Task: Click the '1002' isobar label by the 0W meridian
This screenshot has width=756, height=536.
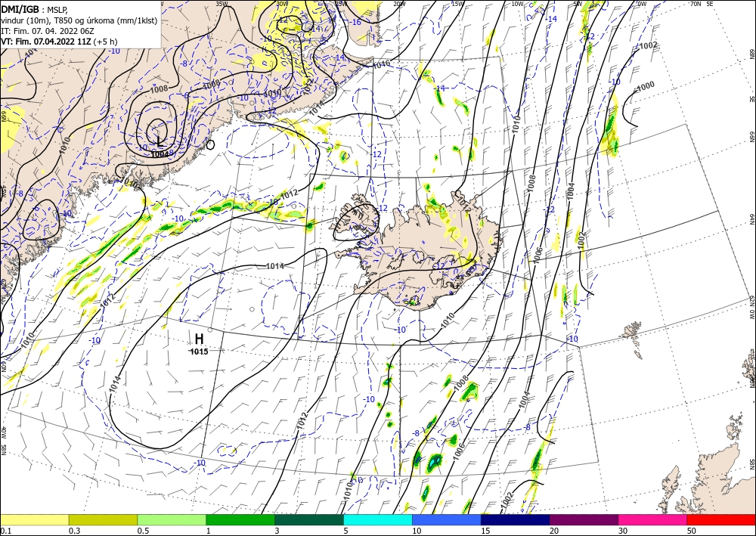Action: click(x=648, y=46)
